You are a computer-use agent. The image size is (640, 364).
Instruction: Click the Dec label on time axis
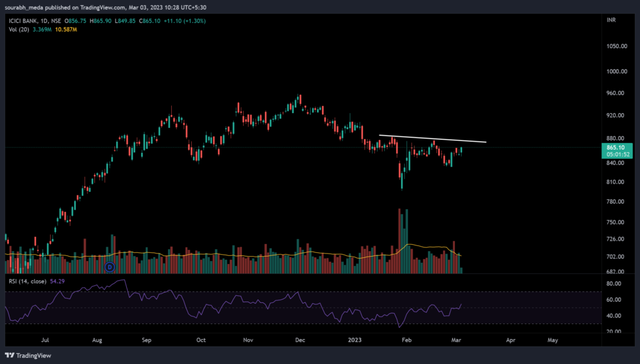coord(300,340)
